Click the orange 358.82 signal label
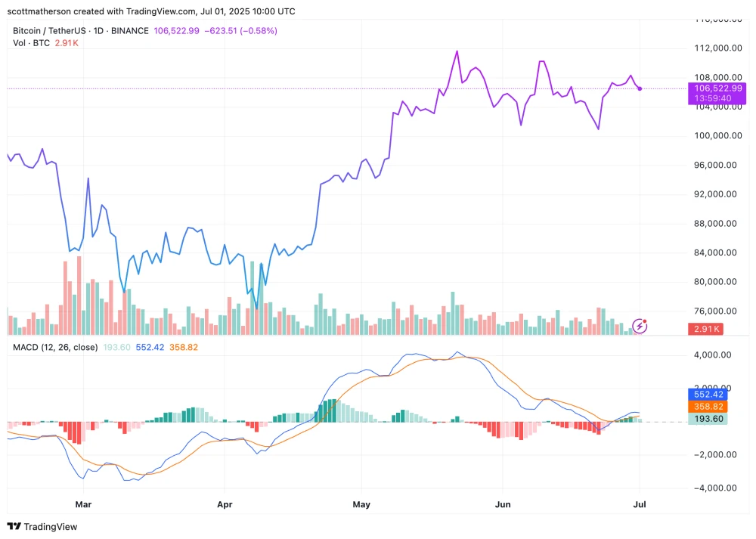756x539 pixels. (x=708, y=407)
